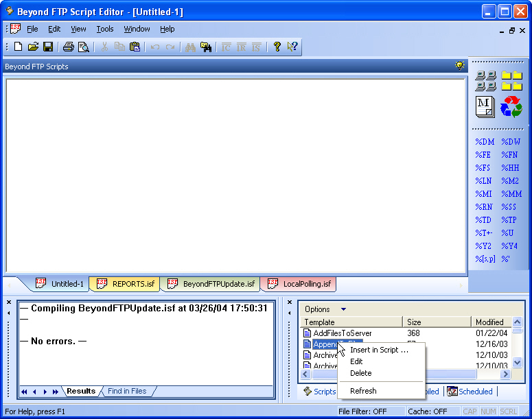Screen dimensions: 532x419
Task: Choose Insert in Script from context menu
Action: (382, 350)
